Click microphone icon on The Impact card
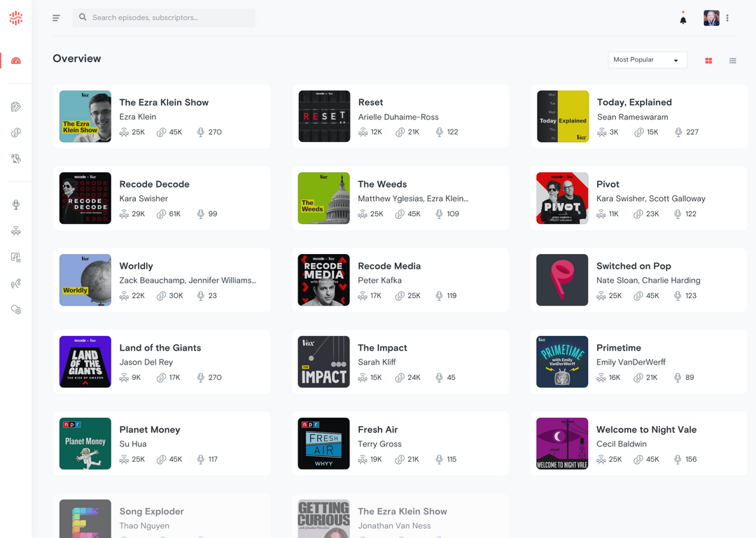Viewport: 756px width, 538px height. [439, 378]
